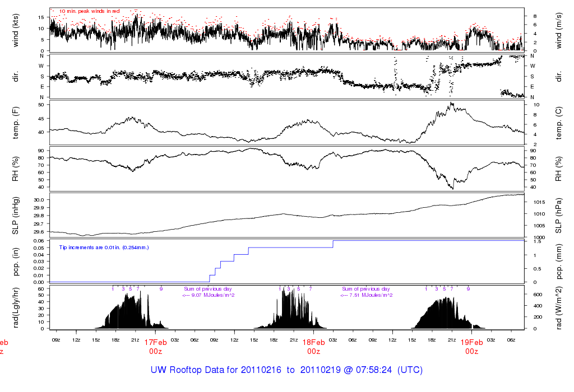Click the '15' tick on wind (kts) axis

(41, 17)
